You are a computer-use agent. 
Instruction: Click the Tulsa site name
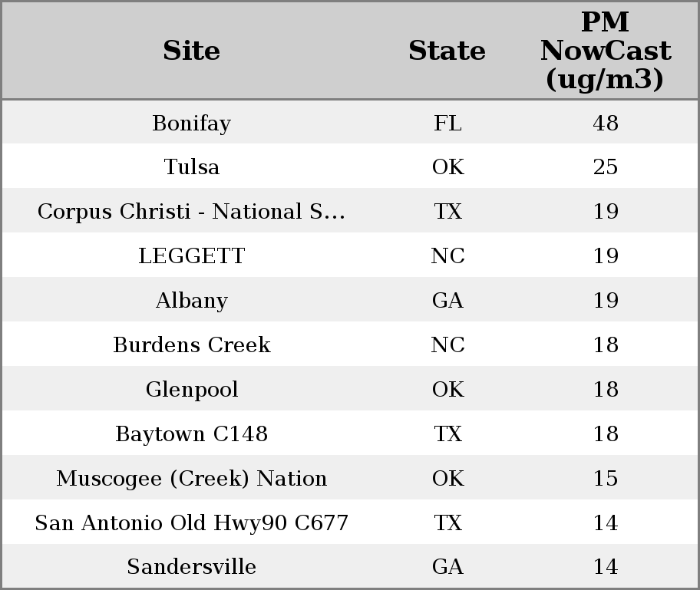point(191,166)
